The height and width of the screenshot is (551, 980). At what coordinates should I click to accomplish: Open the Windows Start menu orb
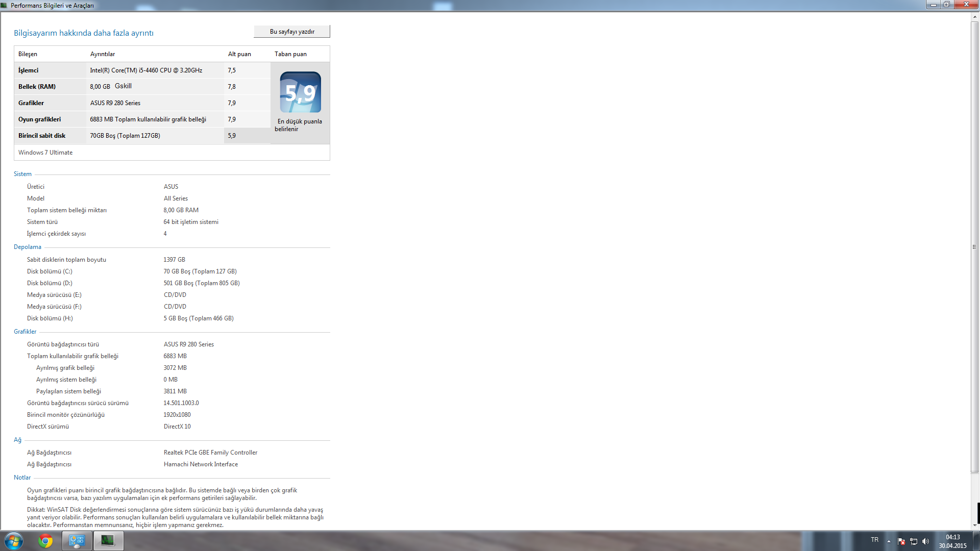coord(14,541)
